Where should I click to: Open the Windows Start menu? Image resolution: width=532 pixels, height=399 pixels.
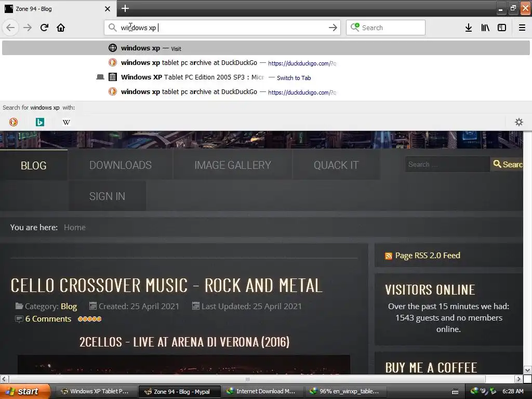(25, 391)
